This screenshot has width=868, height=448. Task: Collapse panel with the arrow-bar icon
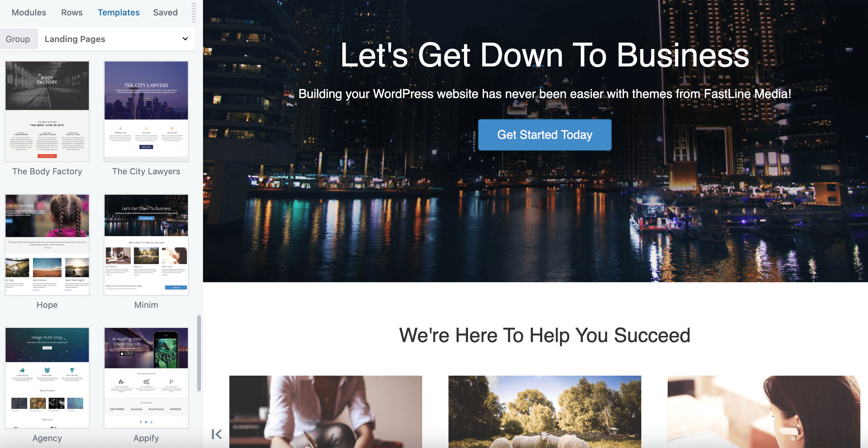pyautogui.click(x=217, y=434)
